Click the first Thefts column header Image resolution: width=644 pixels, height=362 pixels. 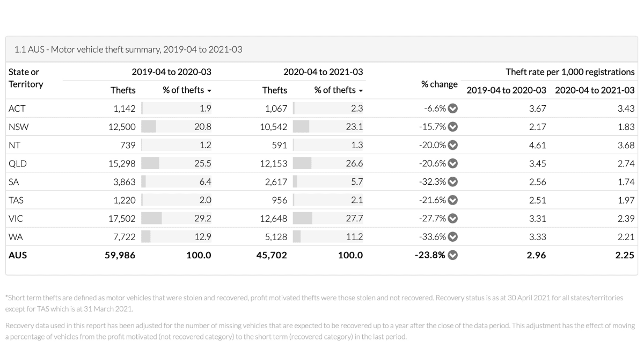coord(123,90)
